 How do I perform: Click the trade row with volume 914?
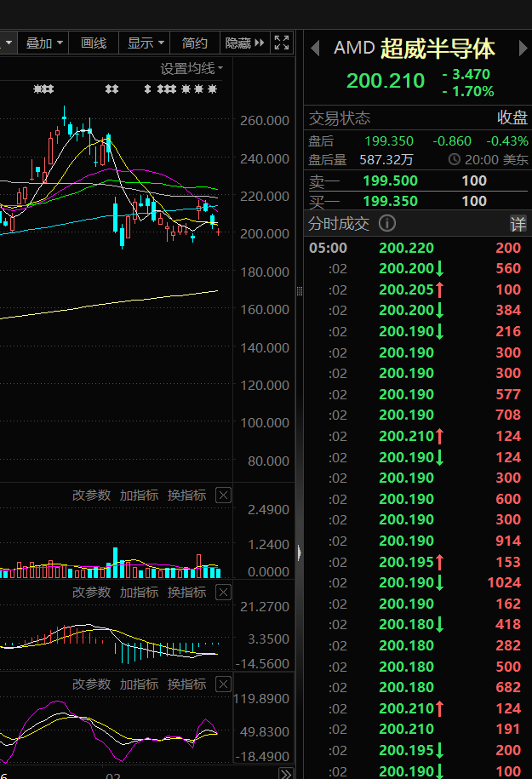click(x=417, y=541)
